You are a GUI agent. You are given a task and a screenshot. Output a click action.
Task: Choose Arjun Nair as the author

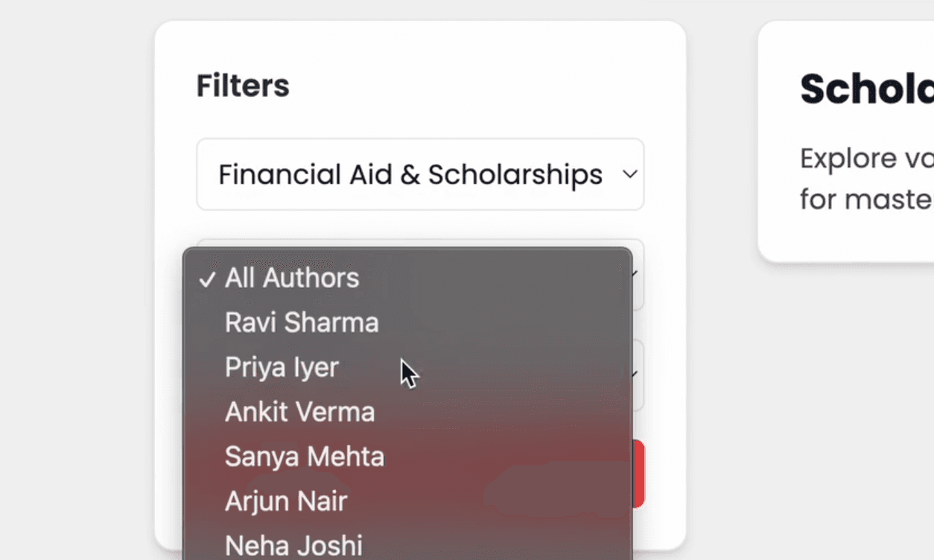(x=407, y=501)
